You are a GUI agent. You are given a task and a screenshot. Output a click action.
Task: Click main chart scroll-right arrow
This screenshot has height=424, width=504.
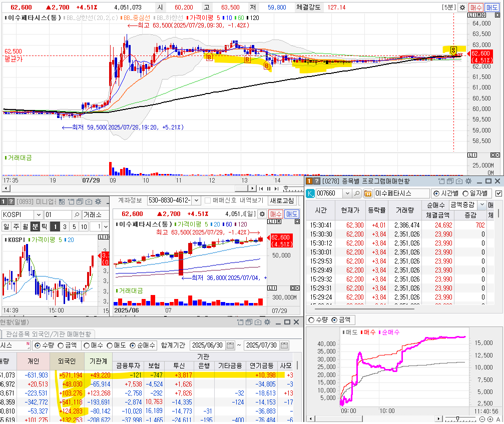(252, 188)
